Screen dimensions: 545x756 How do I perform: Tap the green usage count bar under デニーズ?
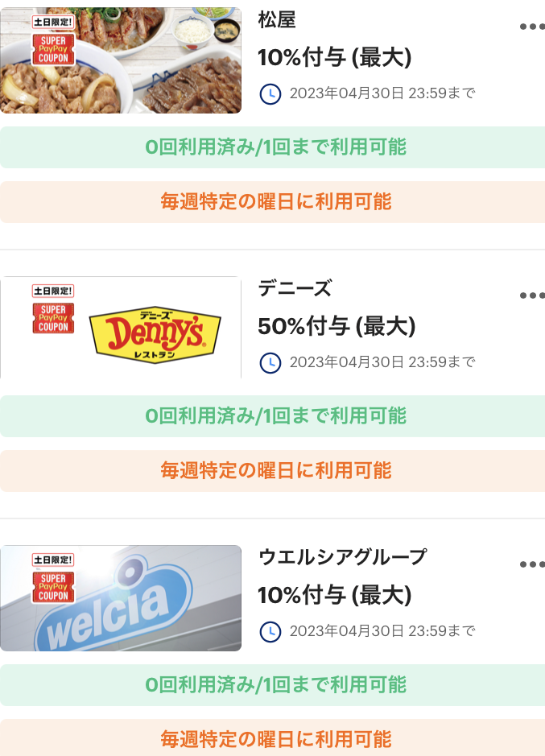(x=272, y=416)
